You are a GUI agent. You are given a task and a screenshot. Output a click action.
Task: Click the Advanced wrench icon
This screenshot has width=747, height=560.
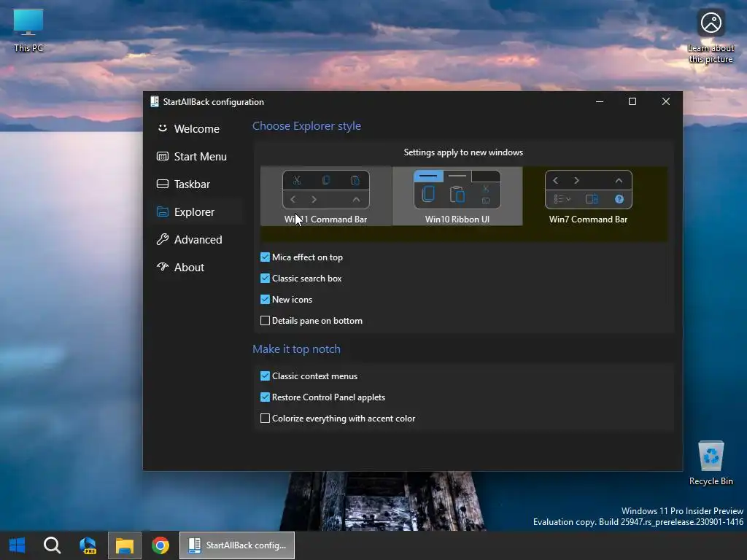pos(163,239)
